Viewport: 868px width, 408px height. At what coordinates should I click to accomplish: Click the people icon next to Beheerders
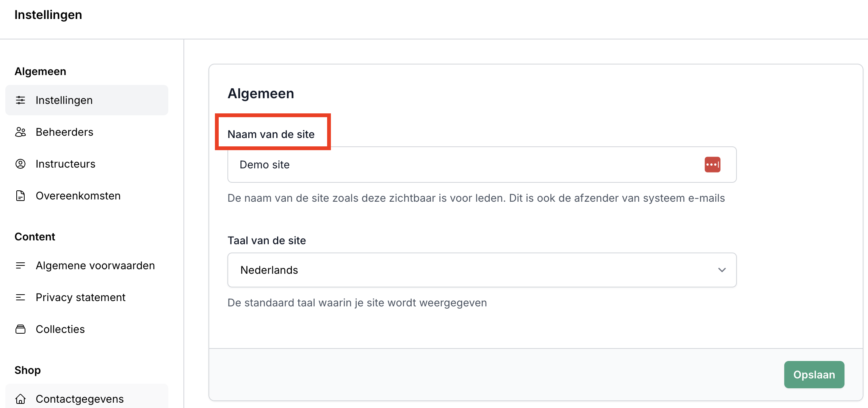click(x=20, y=132)
